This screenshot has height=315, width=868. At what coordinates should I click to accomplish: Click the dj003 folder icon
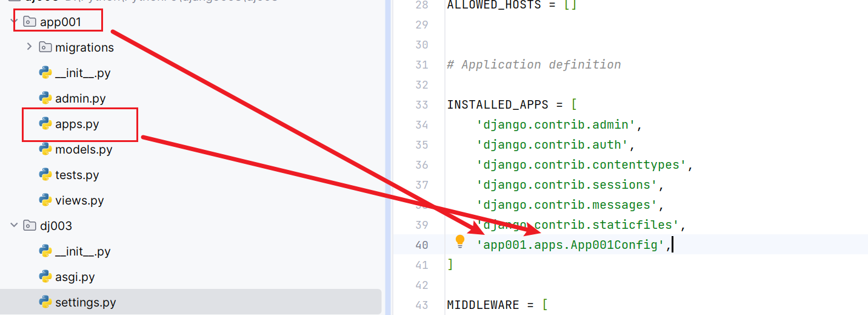(29, 226)
